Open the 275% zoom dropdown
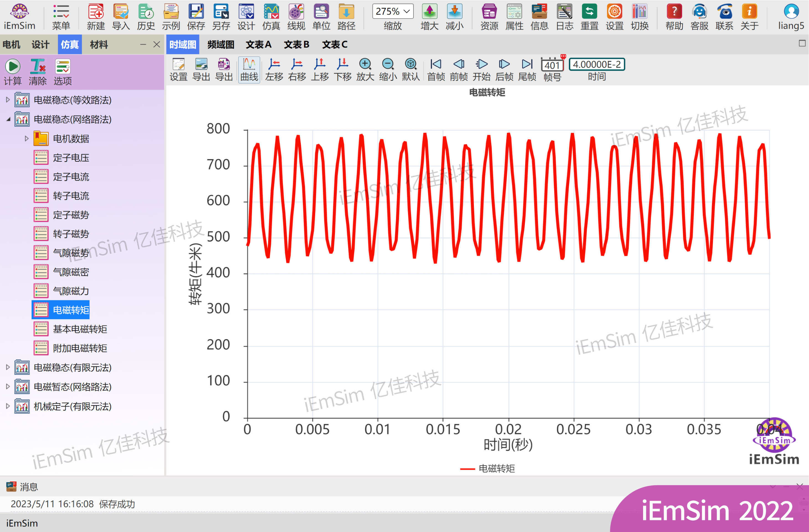809x532 pixels. pyautogui.click(x=393, y=12)
